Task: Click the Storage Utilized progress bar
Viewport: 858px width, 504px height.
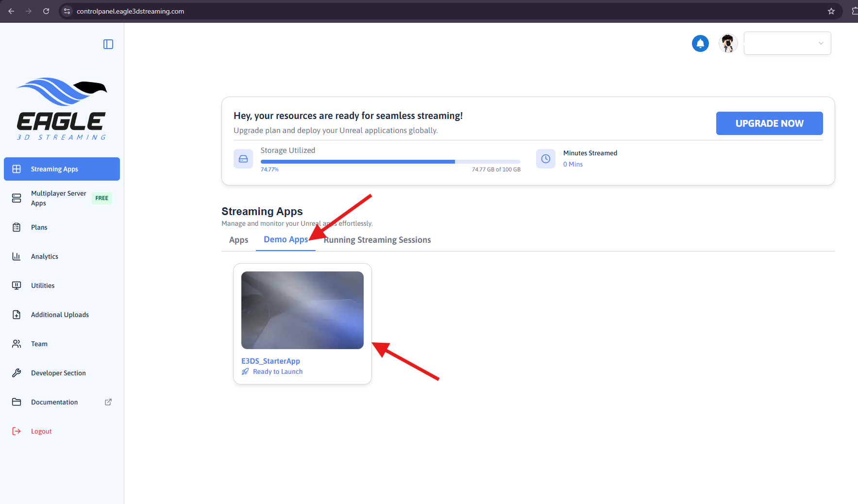Action: pos(390,162)
